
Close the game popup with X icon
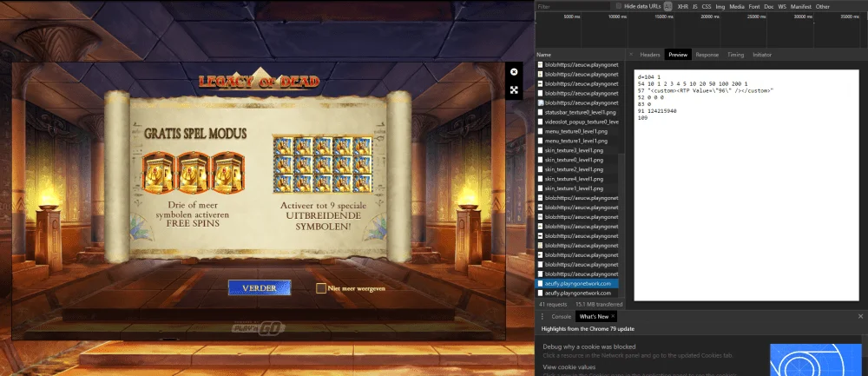click(x=514, y=72)
